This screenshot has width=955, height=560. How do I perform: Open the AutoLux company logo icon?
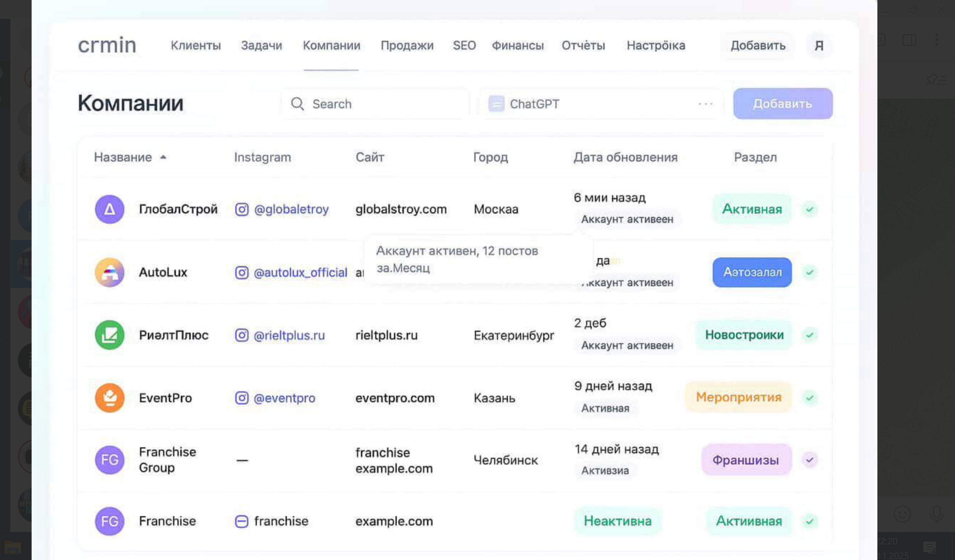[110, 272]
